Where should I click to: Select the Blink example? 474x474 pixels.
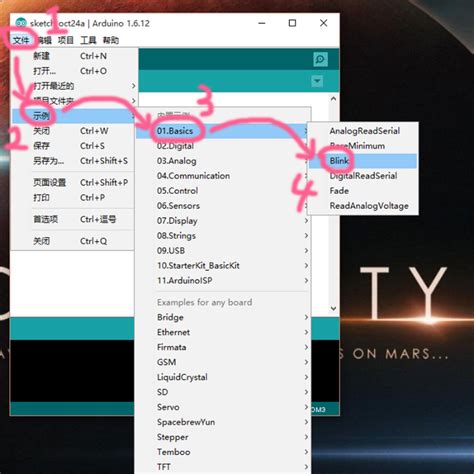pos(363,161)
